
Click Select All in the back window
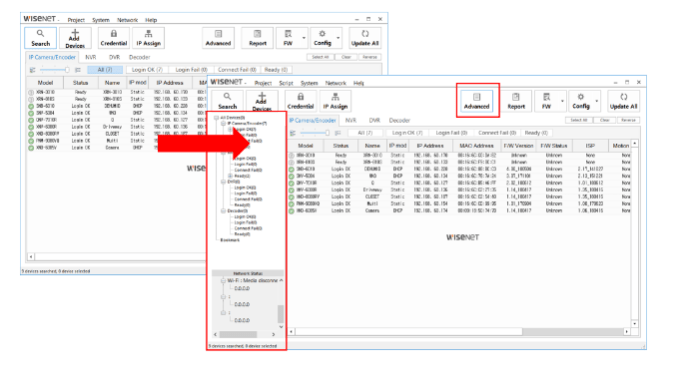[x=320, y=57]
